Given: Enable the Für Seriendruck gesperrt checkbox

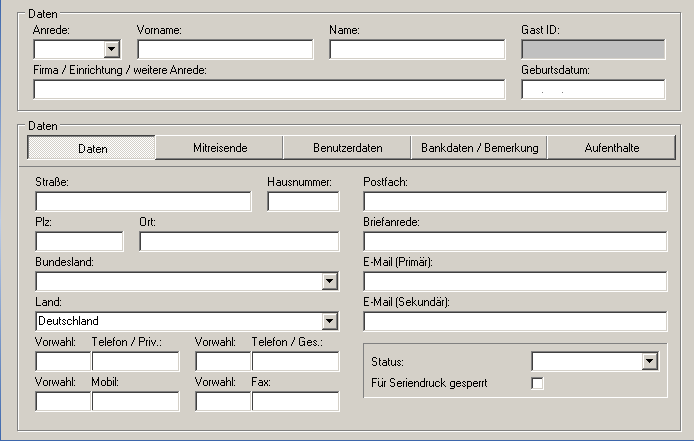Looking at the screenshot, I should pos(538,384).
